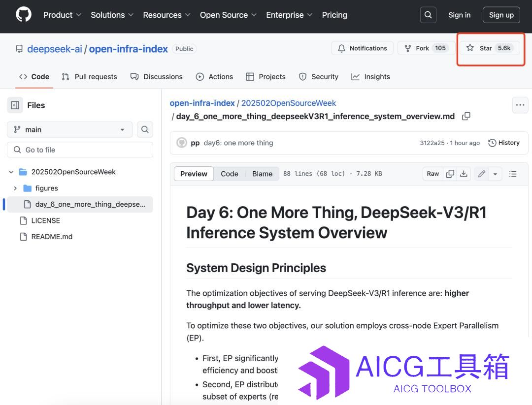Open the Security tab

(x=319, y=77)
